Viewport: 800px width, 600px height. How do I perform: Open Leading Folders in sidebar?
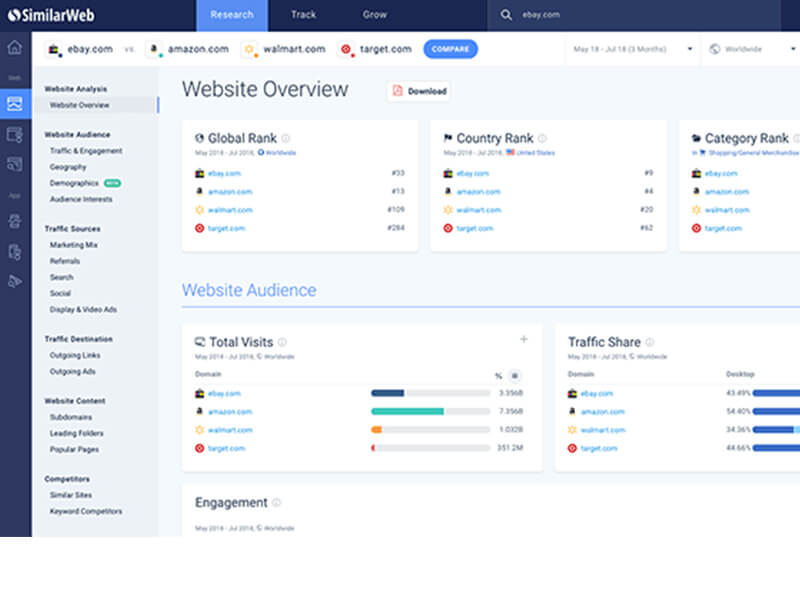(77, 433)
